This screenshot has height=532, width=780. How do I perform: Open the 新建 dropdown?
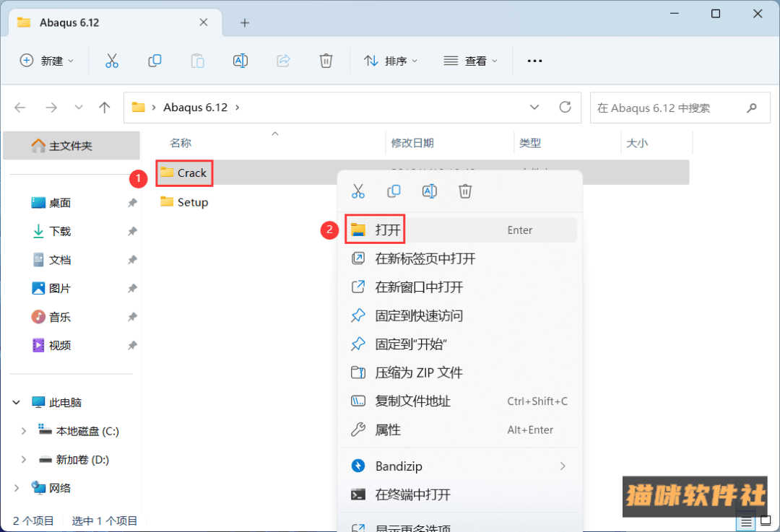(x=46, y=61)
